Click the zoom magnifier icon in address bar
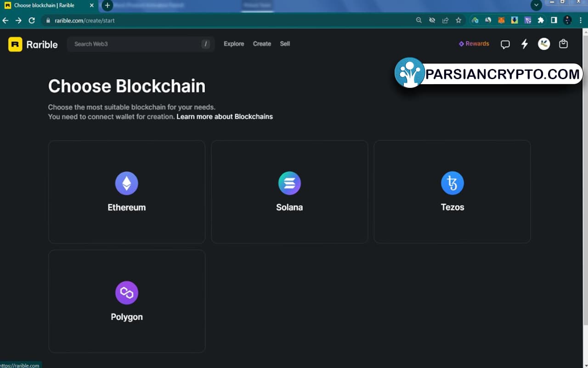 (419, 20)
